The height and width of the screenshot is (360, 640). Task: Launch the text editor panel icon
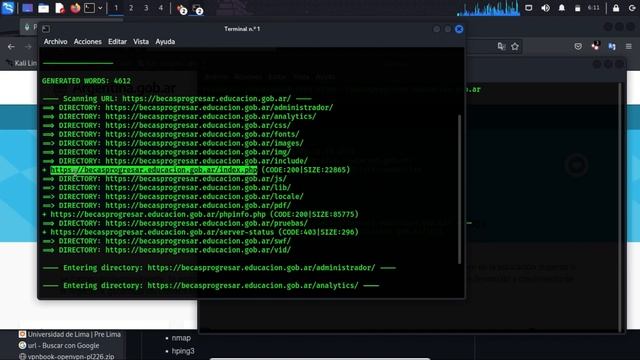tap(60, 8)
